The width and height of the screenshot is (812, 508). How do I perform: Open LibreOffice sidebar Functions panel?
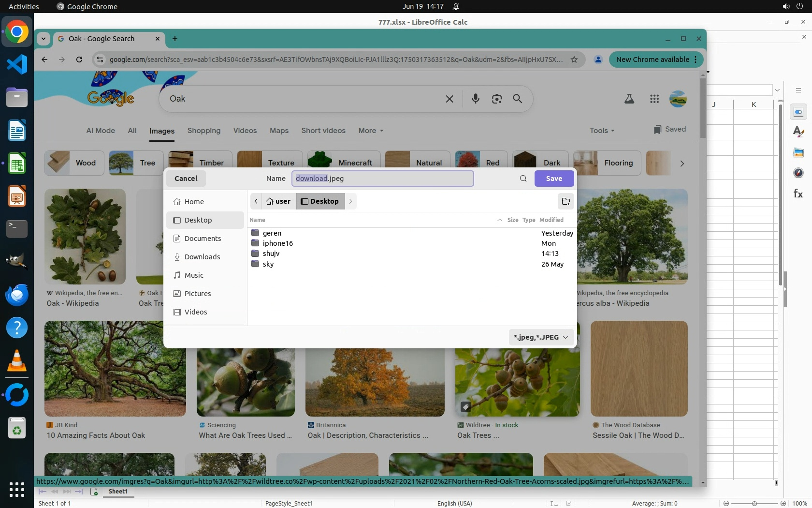[798, 194]
